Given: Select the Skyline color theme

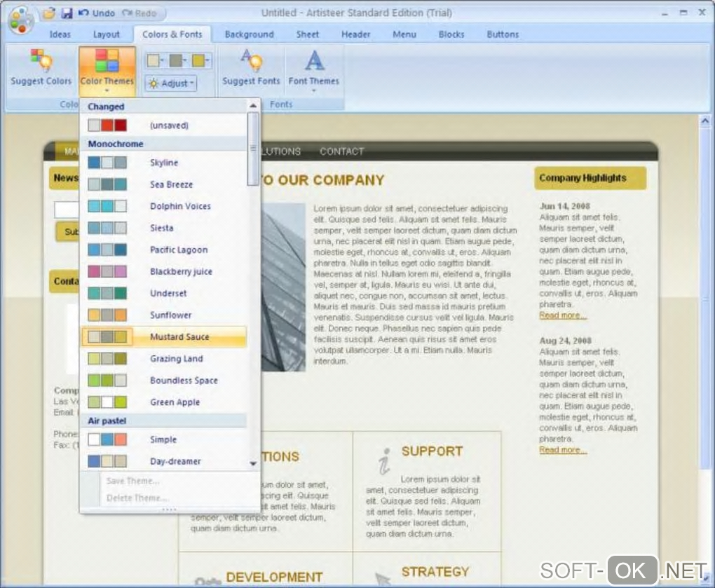Looking at the screenshot, I should click(x=164, y=163).
